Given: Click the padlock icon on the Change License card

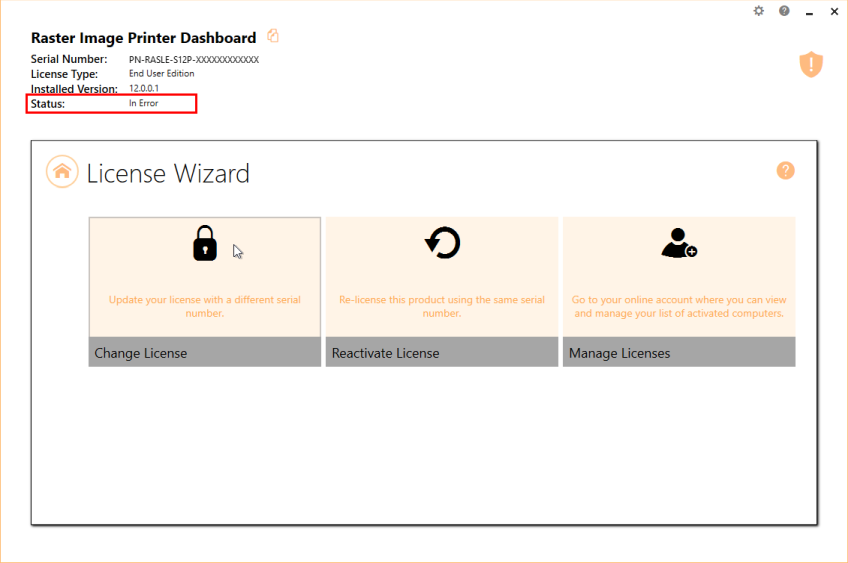Looking at the screenshot, I should pos(205,243).
